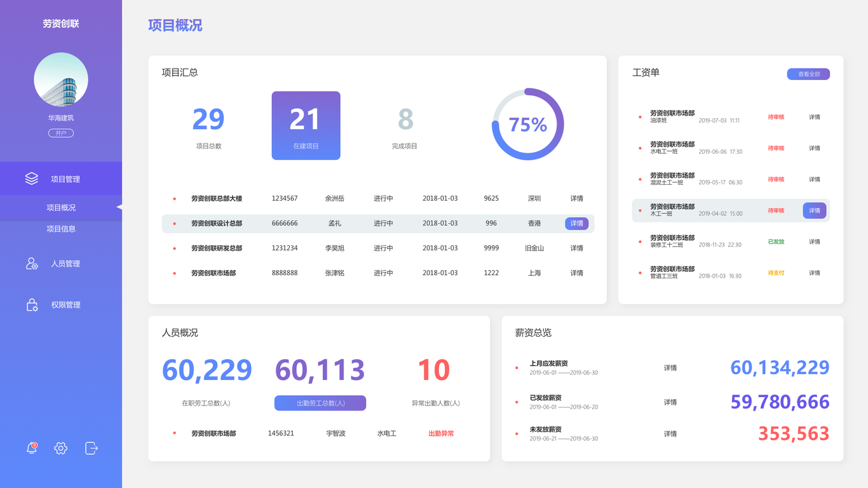This screenshot has width=868, height=488.
Task: Open 详情 for project 8888888
Action: (576, 273)
